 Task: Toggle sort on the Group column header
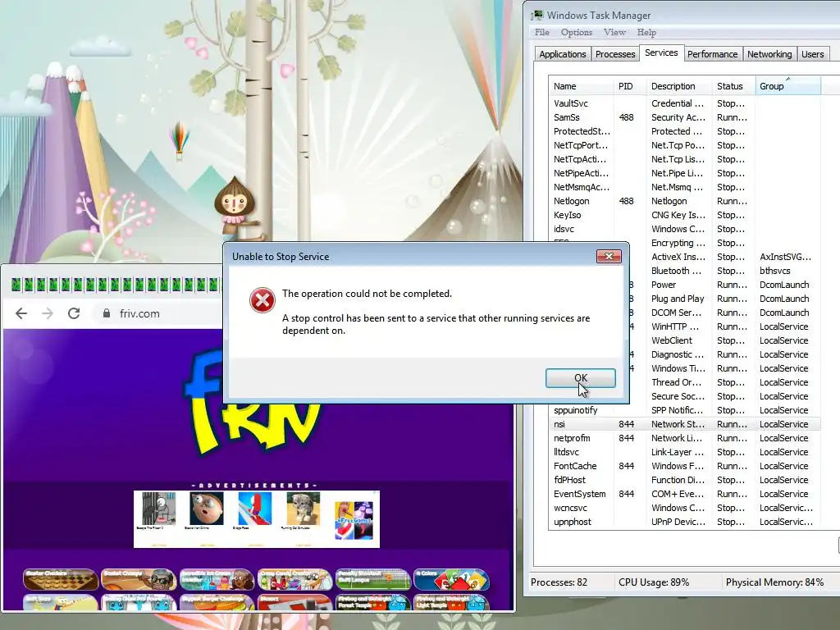point(788,86)
